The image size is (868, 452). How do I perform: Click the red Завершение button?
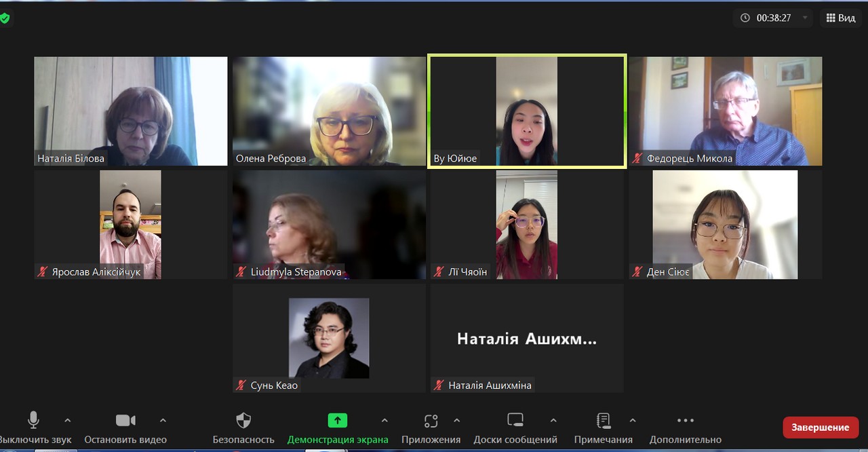pyautogui.click(x=820, y=428)
